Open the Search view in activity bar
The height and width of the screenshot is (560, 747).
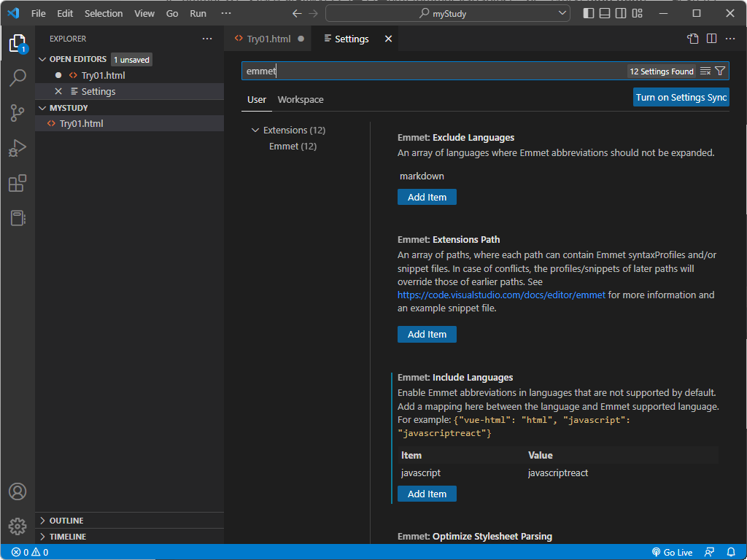(x=18, y=77)
